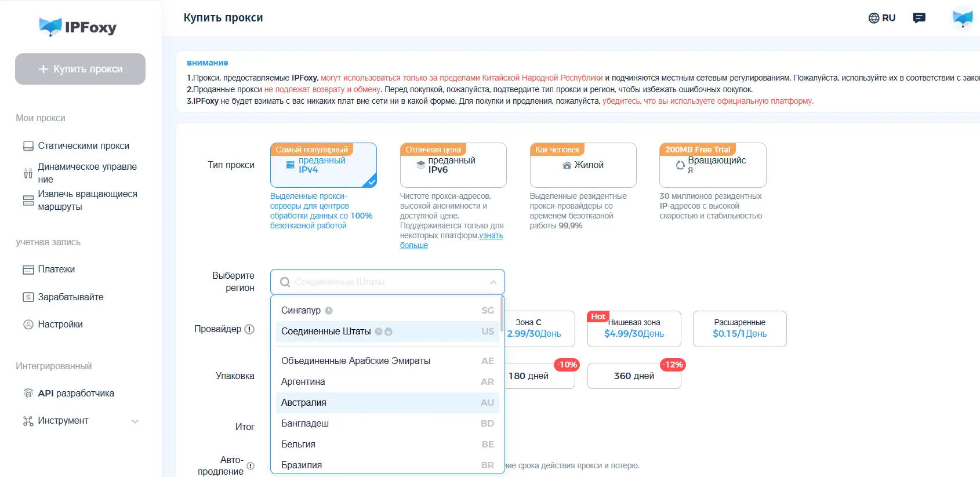Click the layers icon on IPv6 card
The width and height of the screenshot is (980, 477).
pyautogui.click(x=421, y=165)
